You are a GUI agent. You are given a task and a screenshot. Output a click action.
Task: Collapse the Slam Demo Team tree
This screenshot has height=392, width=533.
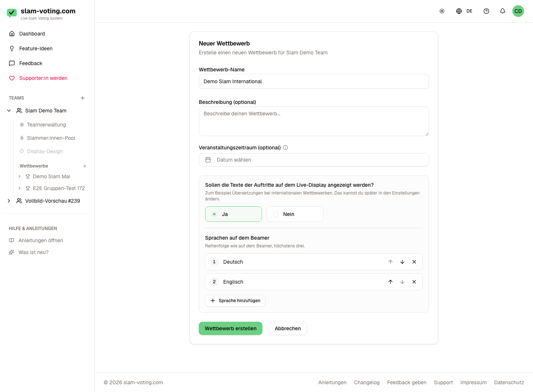9,111
